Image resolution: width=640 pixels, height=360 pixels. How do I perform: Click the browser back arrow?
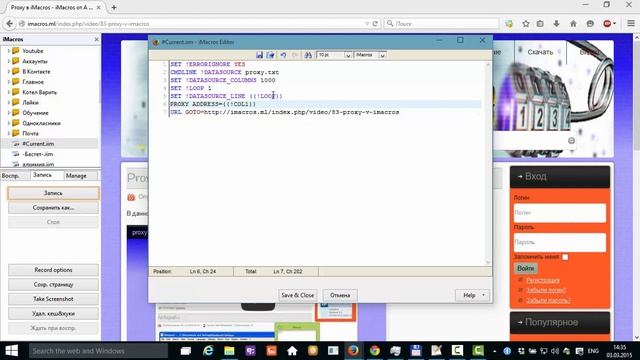(x=10, y=24)
